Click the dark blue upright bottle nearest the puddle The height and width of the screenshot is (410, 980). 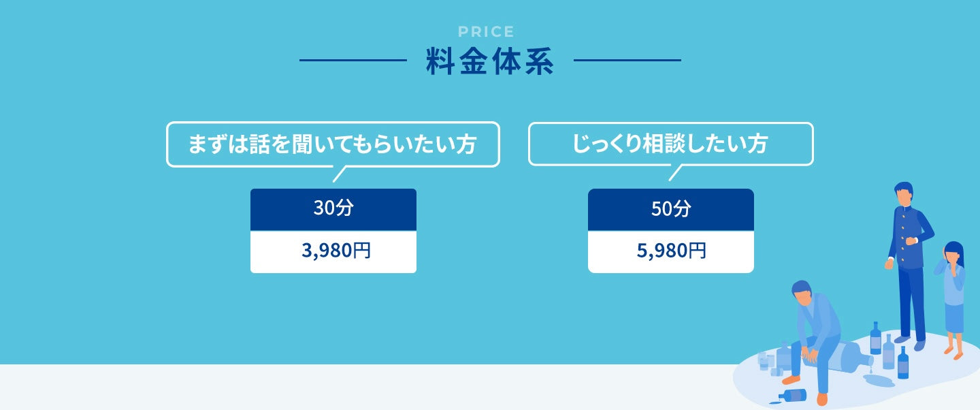(x=902, y=362)
